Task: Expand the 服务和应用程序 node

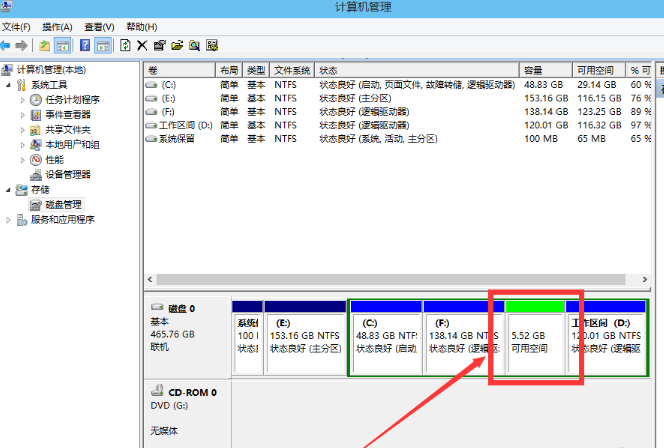Action: 9,219
